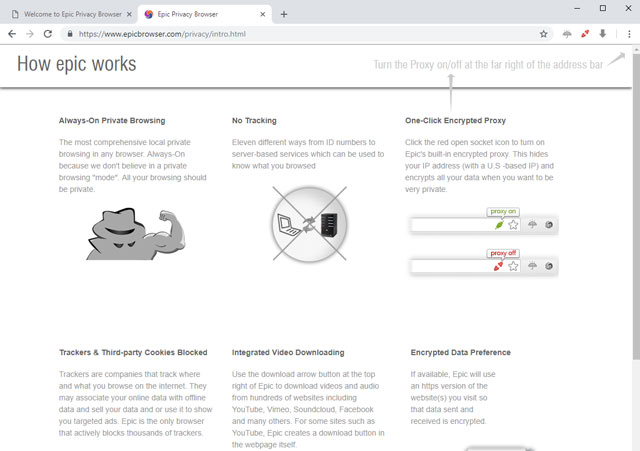Close the Epic Privacy Browser tab
The width and height of the screenshot is (640, 451).
[x=262, y=14]
